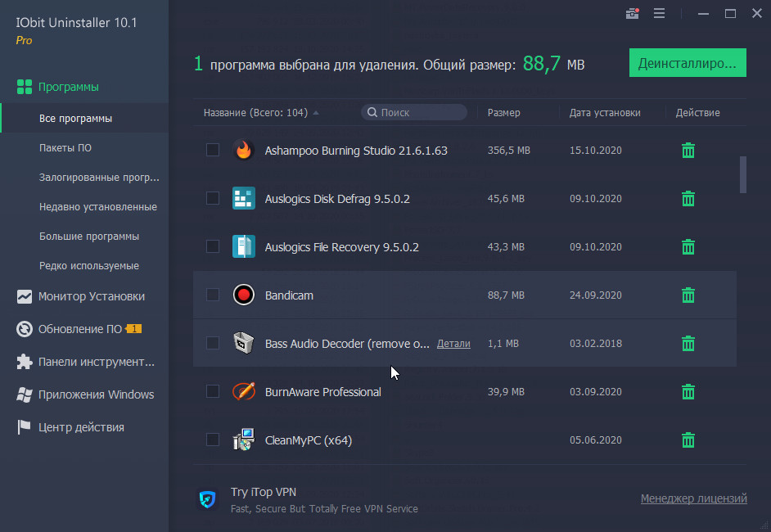Screen dimensions: 771x532
Task: Click the Auslogics File Recovery app icon
Action: click(x=243, y=246)
